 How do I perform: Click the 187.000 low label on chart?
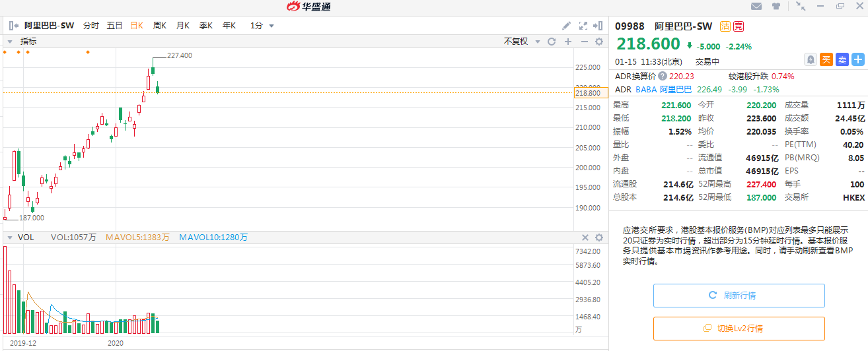[32, 218]
